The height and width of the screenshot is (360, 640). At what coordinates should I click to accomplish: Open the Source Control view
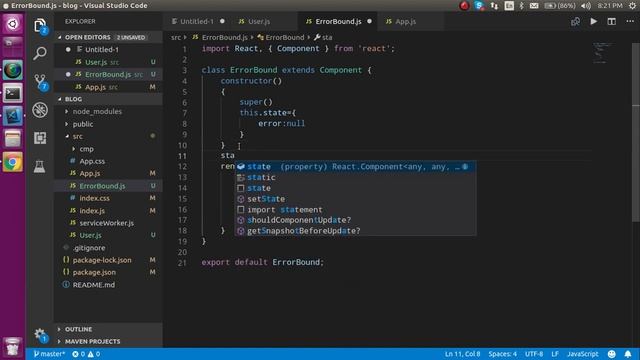(x=40, y=81)
